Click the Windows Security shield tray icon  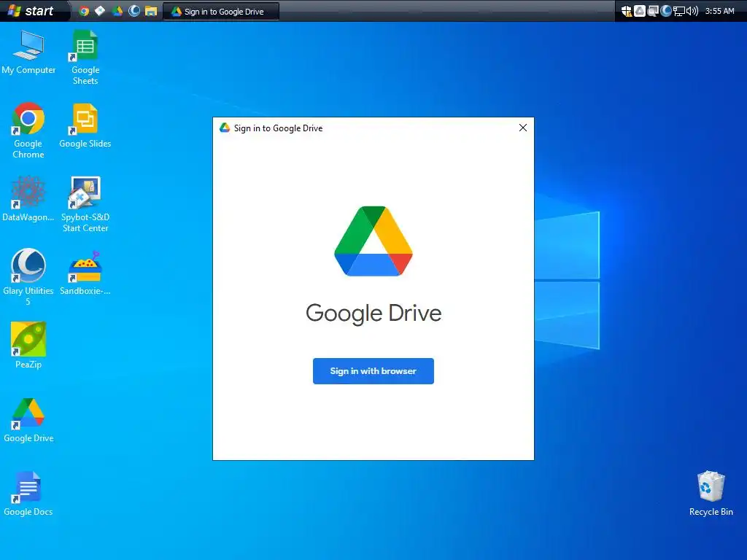pyautogui.click(x=627, y=11)
